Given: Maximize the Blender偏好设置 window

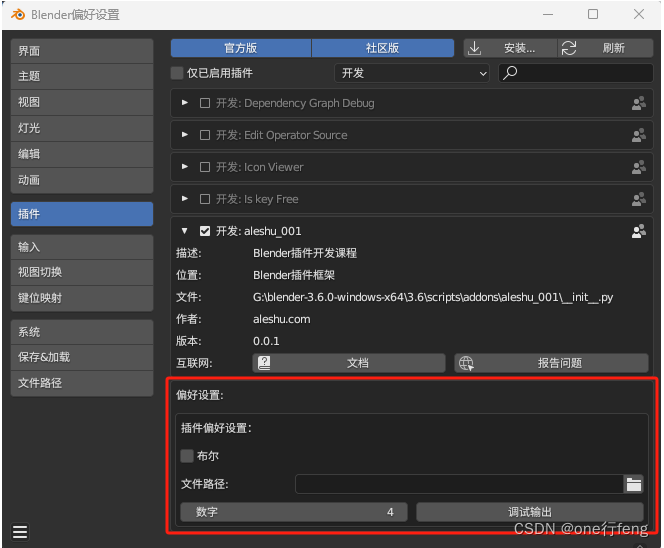Looking at the screenshot, I should [x=593, y=14].
